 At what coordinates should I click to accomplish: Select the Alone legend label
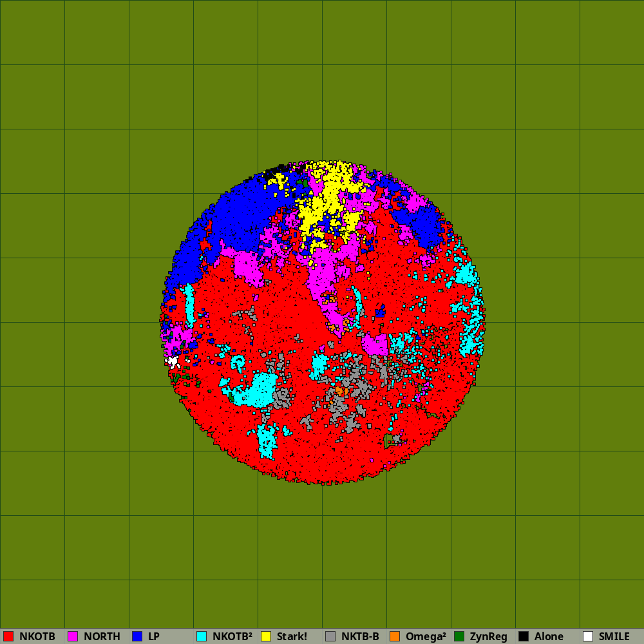pyautogui.click(x=549, y=636)
